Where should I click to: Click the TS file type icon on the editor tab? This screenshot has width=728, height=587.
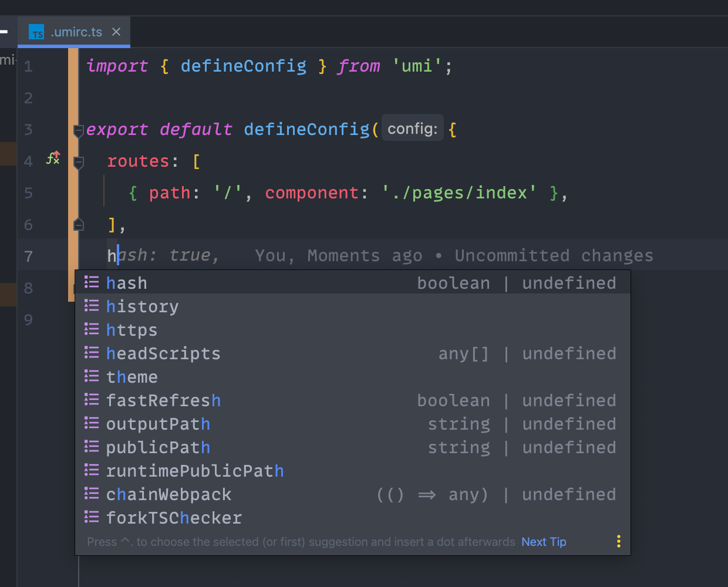click(36, 32)
